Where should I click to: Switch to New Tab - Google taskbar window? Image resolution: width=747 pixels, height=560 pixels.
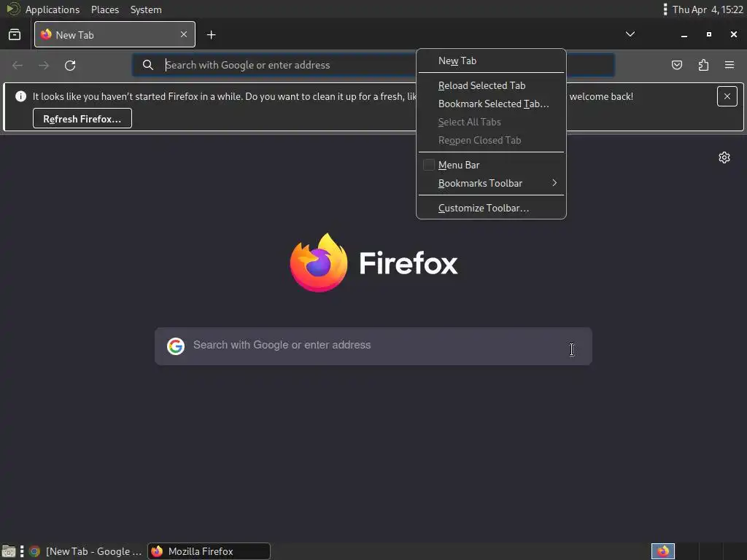tap(85, 551)
